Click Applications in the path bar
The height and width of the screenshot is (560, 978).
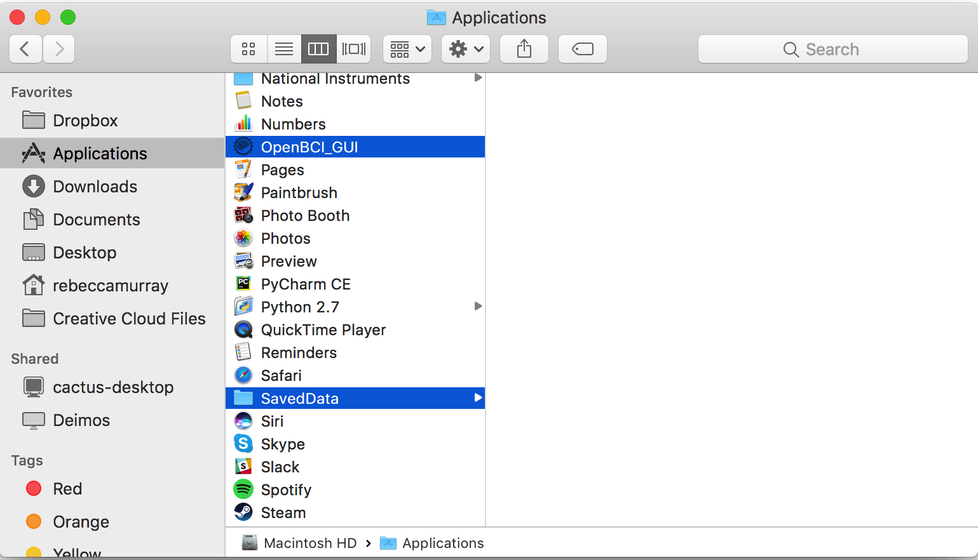pyautogui.click(x=431, y=543)
